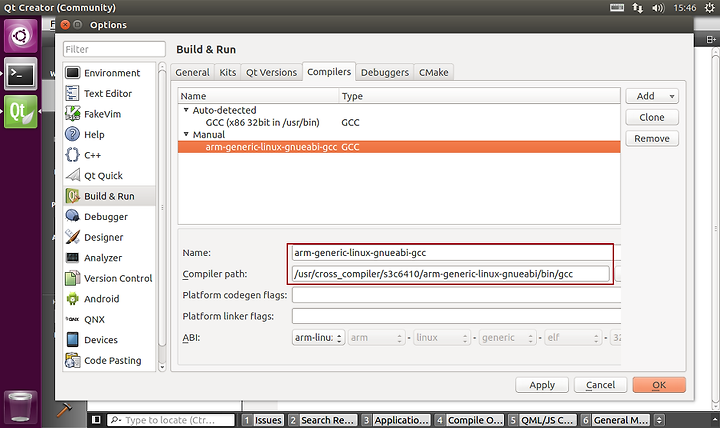Open the Help options category

point(109,135)
